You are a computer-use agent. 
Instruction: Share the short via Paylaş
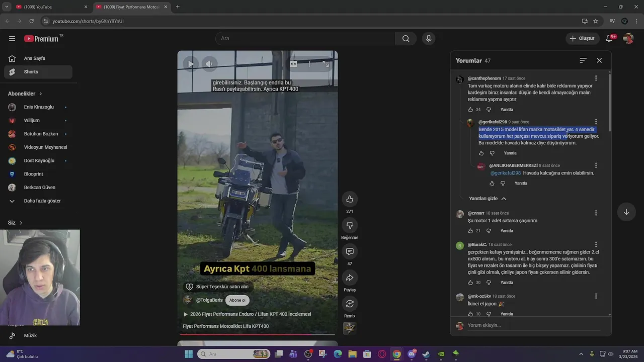point(350,278)
